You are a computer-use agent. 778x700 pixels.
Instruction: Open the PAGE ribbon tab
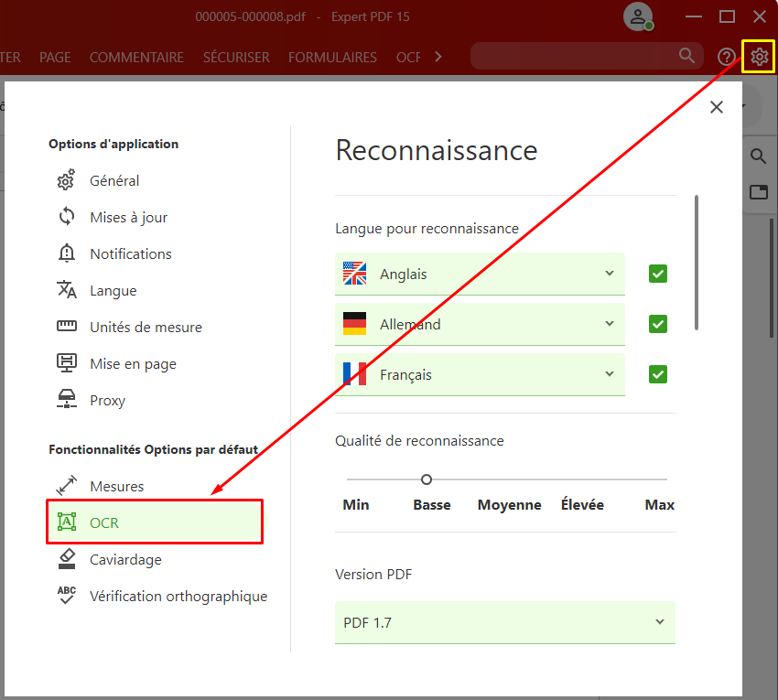tap(55, 58)
